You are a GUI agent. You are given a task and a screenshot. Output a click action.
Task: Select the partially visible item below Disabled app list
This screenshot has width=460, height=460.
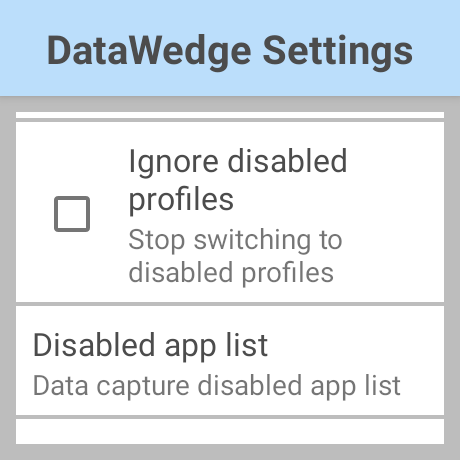(x=230, y=431)
